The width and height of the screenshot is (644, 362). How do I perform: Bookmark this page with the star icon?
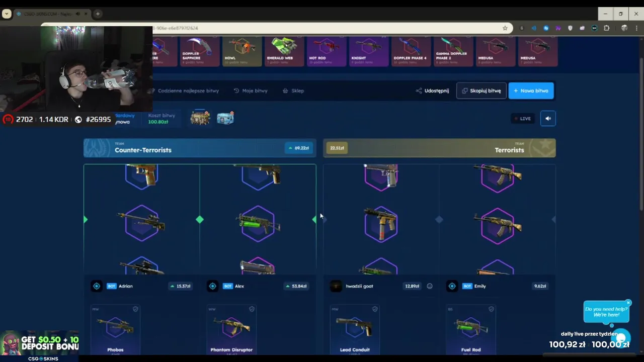pyautogui.click(x=505, y=28)
